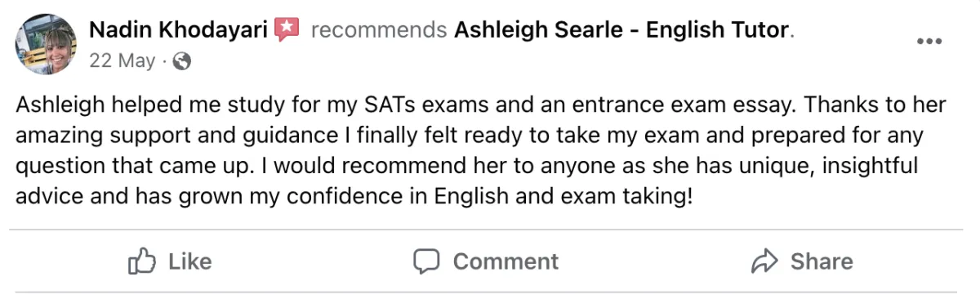
Task: Click the thumbs-up Like icon
Action: pyautogui.click(x=143, y=261)
